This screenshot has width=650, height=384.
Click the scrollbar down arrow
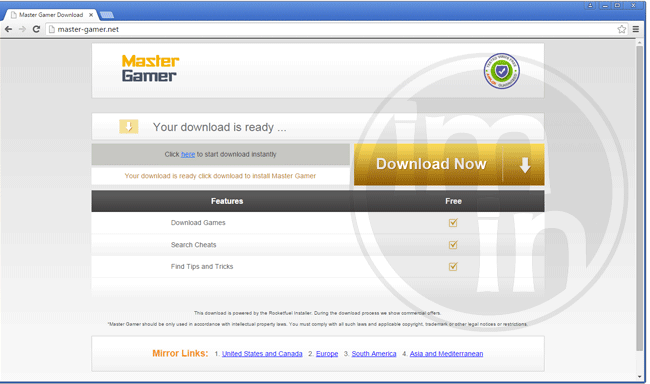pyautogui.click(x=640, y=377)
